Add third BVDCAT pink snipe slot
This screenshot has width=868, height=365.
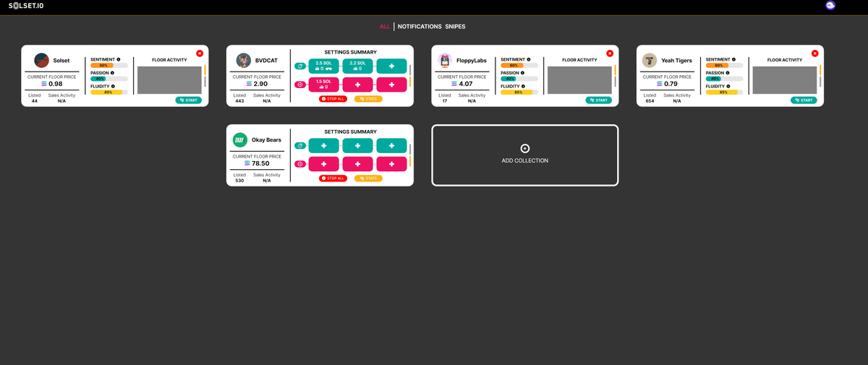391,85
